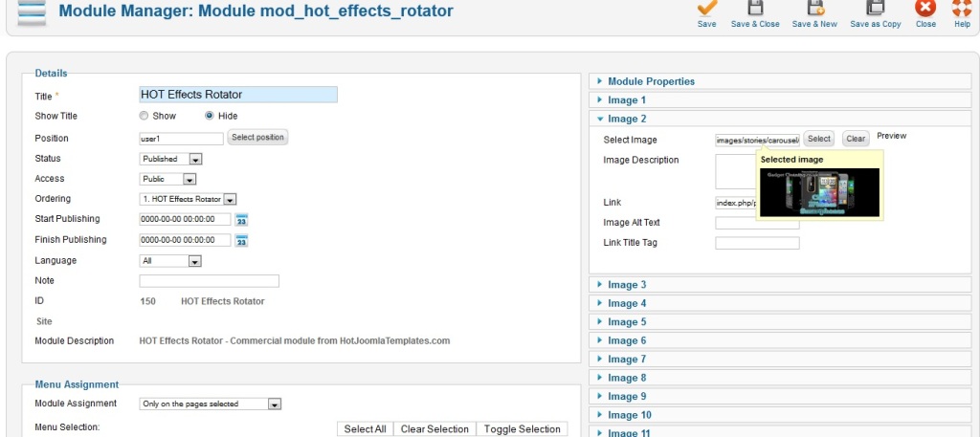Click the Toggle Selection button
980x437 pixels.
pos(522,429)
